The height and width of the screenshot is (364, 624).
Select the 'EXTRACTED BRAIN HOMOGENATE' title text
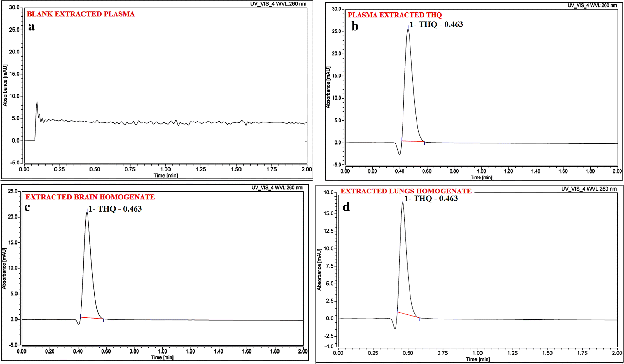coord(90,197)
